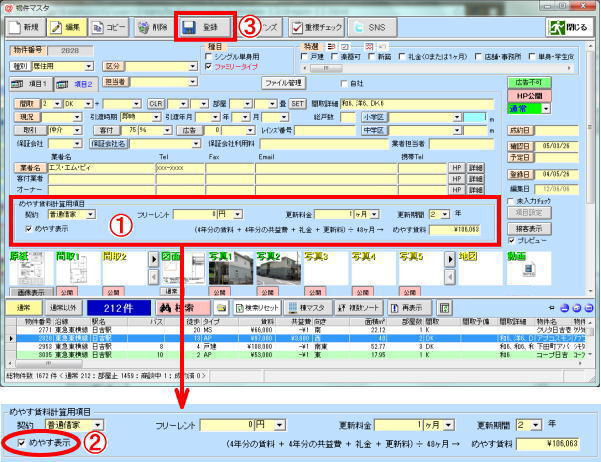This screenshot has width=601, height=462.
Task: Click the 特徴 horizontal scrollbar
Action: pyautogui.click(x=438, y=68)
